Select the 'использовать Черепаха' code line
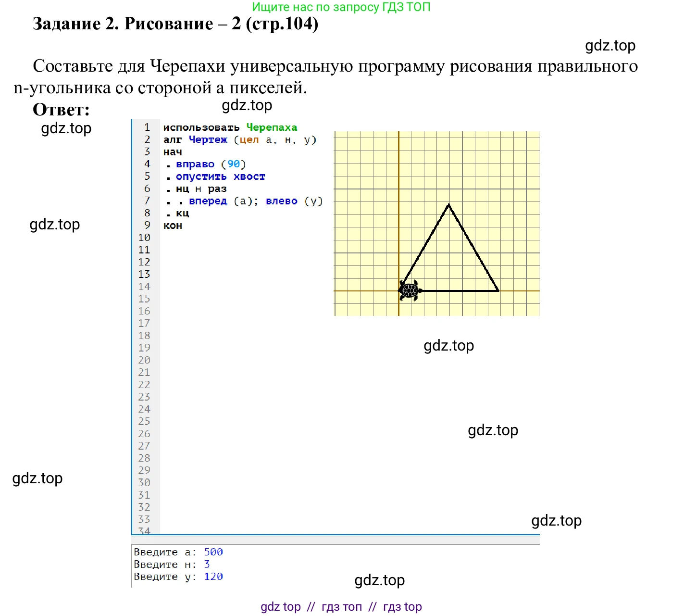The width and height of the screenshot is (684, 616). (230, 127)
